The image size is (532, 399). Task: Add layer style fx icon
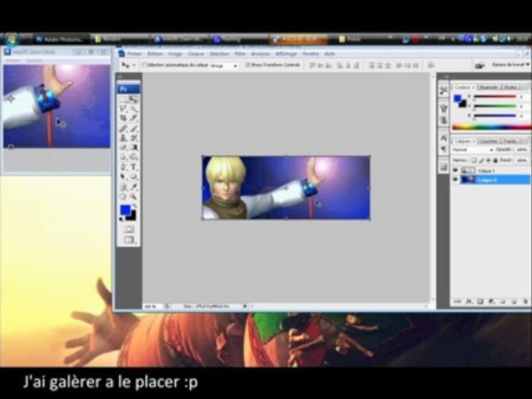point(469,301)
